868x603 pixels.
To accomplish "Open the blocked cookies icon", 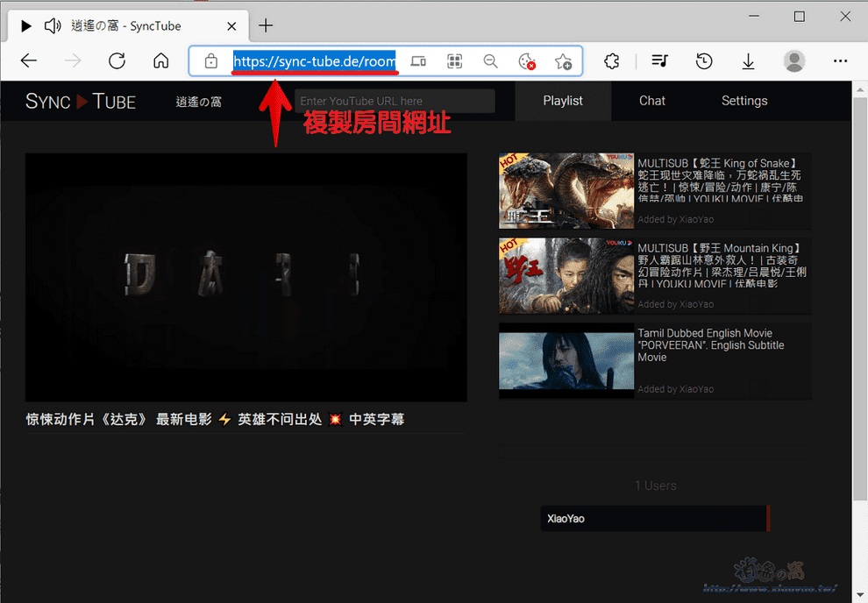I will 527,61.
